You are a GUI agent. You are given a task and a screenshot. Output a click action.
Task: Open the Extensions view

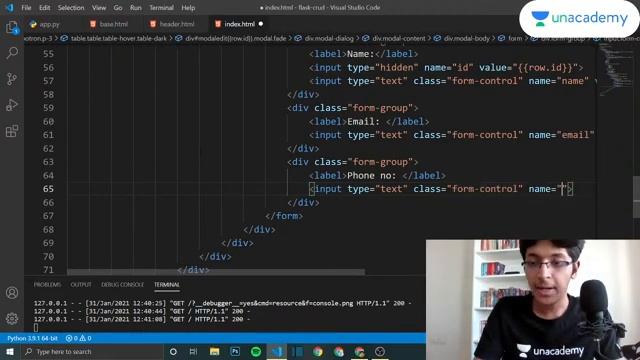[12, 131]
